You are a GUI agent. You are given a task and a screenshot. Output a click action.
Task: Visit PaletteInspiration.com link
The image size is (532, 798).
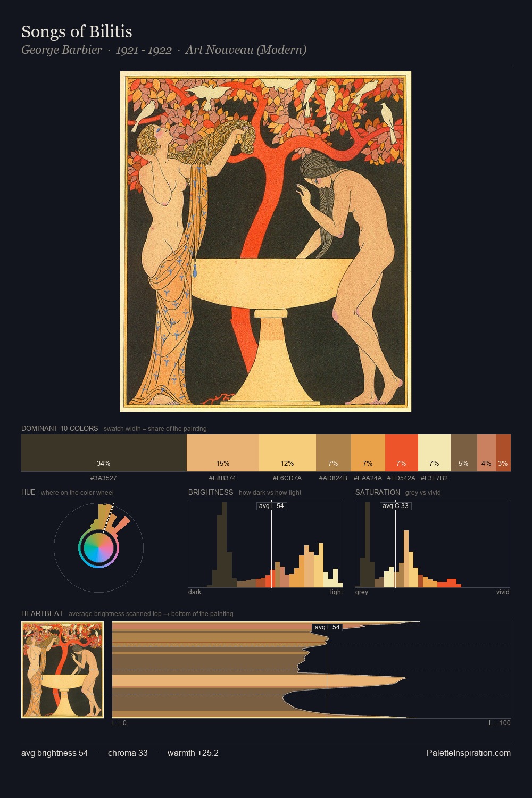click(x=469, y=753)
